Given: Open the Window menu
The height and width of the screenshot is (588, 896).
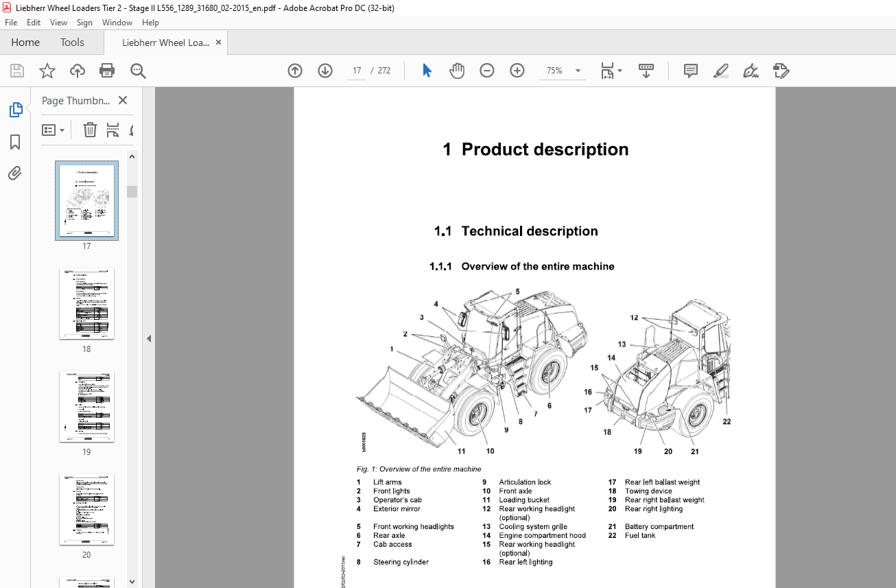Looking at the screenshot, I should (117, 23).
